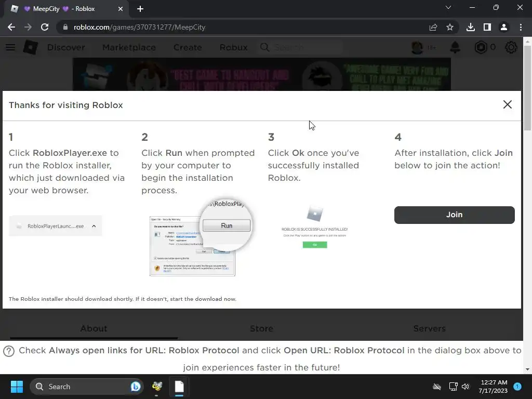
Task: Open Chrome downloads tray icon
Action: [x=471, y=27]
